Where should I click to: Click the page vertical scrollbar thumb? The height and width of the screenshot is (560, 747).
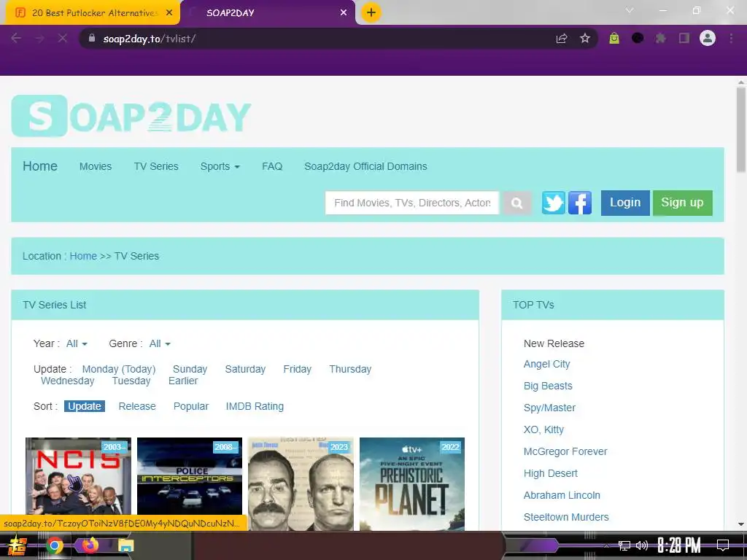click(x=741, y=128)
